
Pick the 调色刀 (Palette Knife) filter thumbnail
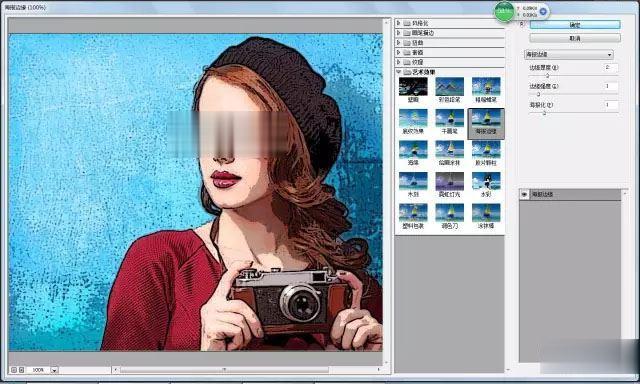pyautogui.click(x=449, y=216)
